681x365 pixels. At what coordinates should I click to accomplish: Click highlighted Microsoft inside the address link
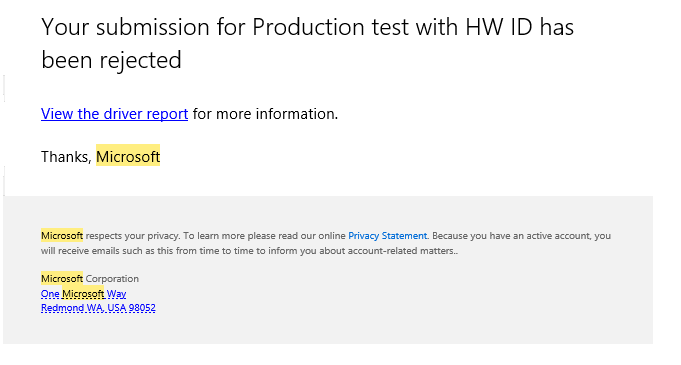(x=83, y=294)
